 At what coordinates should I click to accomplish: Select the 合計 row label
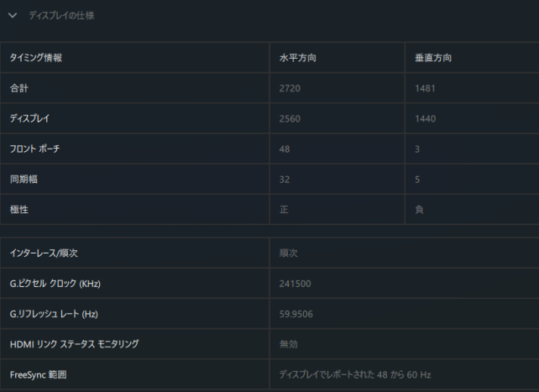[x=19, y=88]
